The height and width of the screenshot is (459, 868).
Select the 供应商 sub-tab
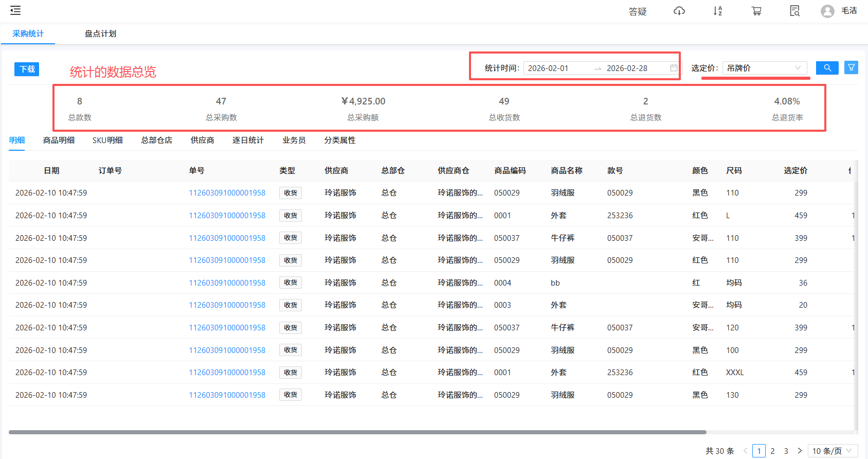coord(202,140)
